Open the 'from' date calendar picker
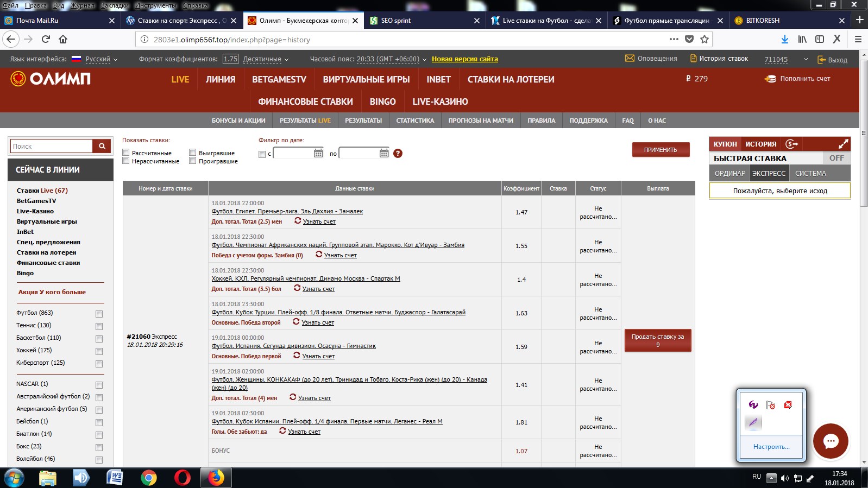The height and width of the screenshot is (488, 868). (x=318, y=154)
